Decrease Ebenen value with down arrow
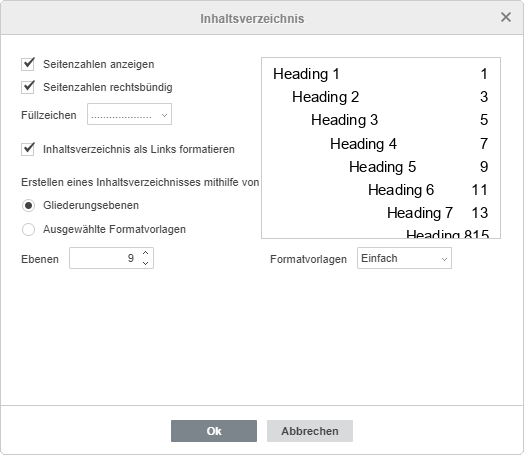524x455 pixels. [x=145, y=263]
